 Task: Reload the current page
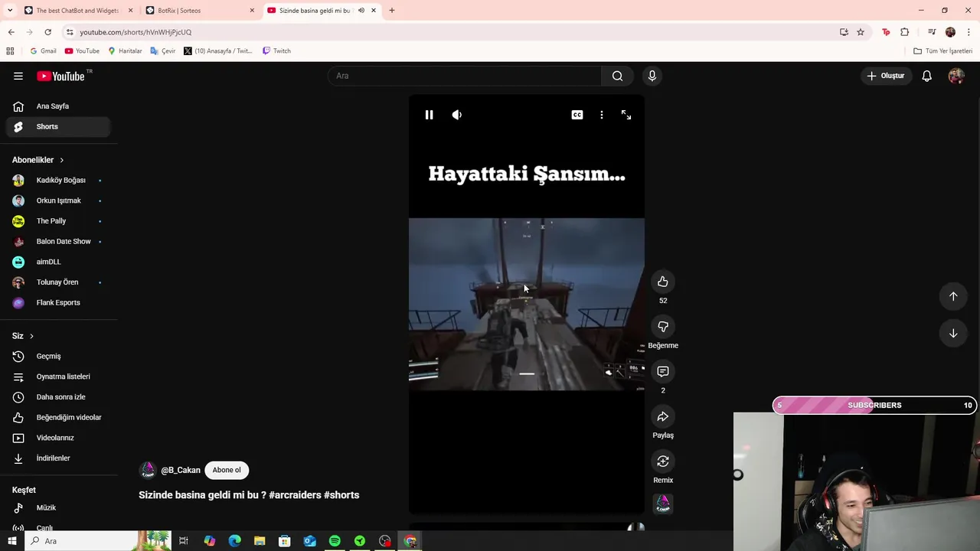point(47,32)
